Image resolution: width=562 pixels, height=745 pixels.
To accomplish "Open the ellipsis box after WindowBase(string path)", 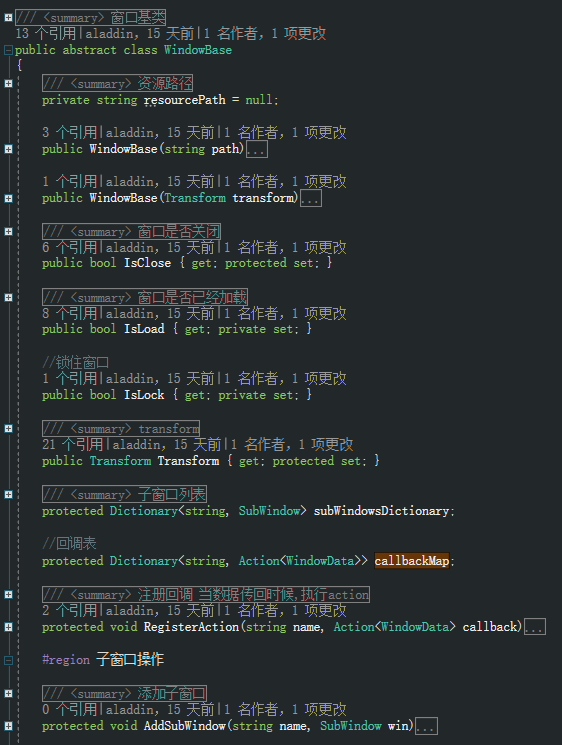I will coord(257,149).
